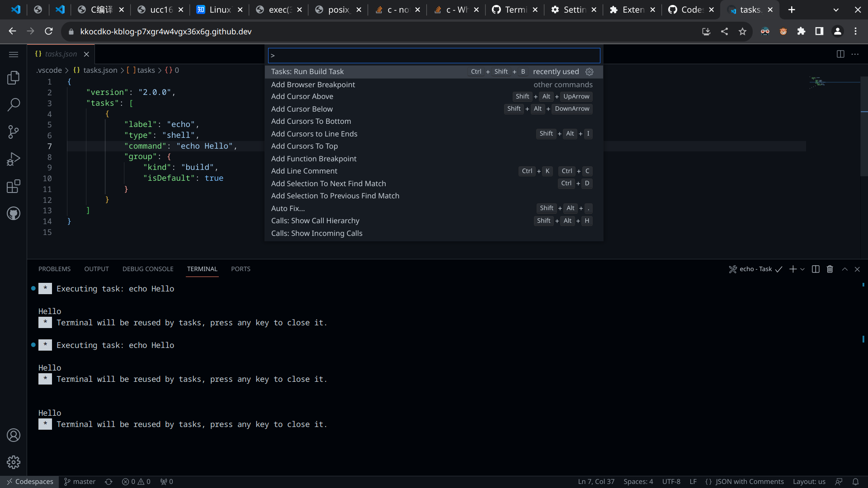Change end of line sequence LF
The height and width of the screenshot is (488, 868).
[x=693, y=482]
